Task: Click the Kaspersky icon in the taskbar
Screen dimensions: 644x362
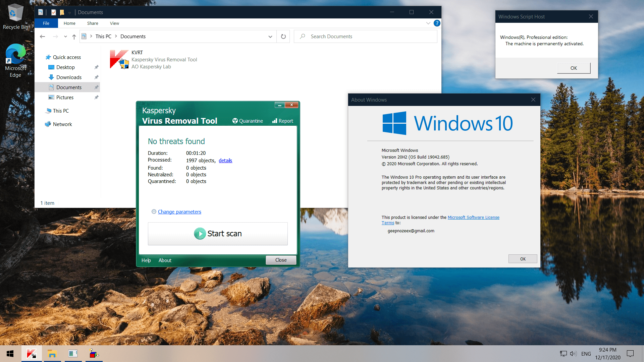Action: 32,354
